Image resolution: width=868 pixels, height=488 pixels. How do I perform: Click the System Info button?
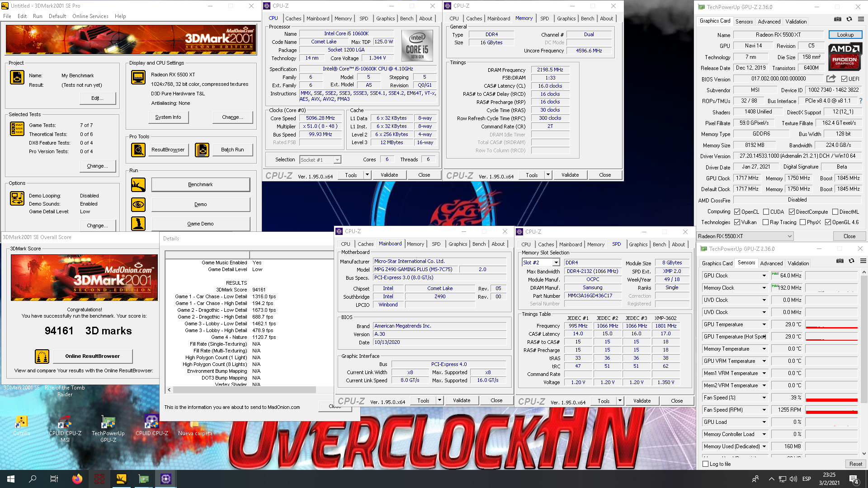[x=168, y=117]
